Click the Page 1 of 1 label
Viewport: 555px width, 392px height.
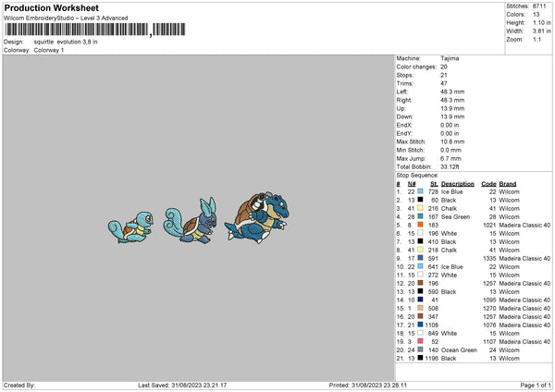pos(536,385)
